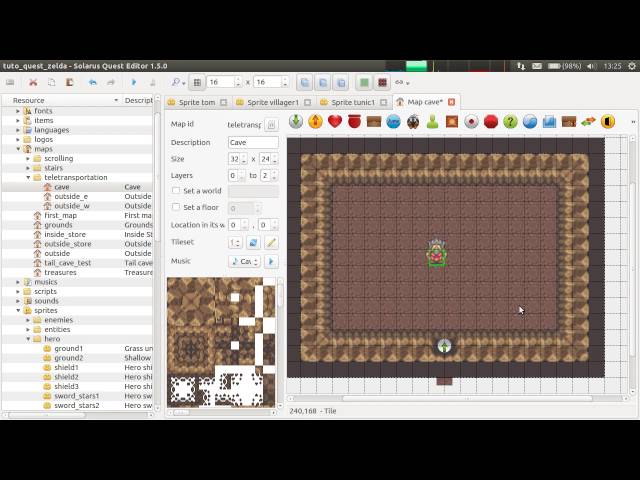Expand the scrolling folder
This screenshot has width=640, height=480.
28,158
